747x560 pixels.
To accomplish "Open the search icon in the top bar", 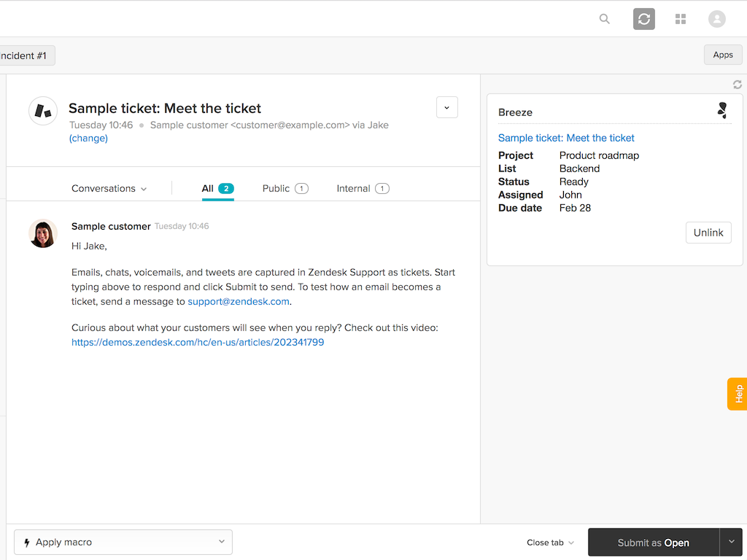I will [604, 19].
